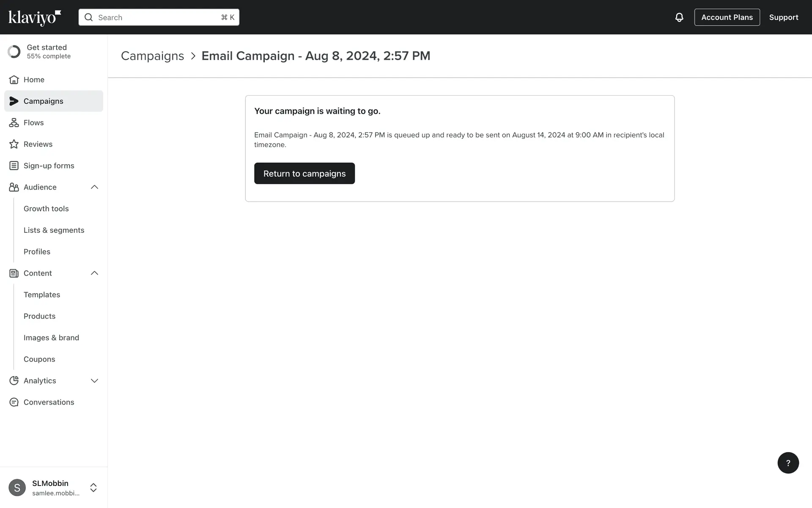Screen dimensions: 812x508
Task: Click the Klaviyo logo
Action: [x=35, y=17]
